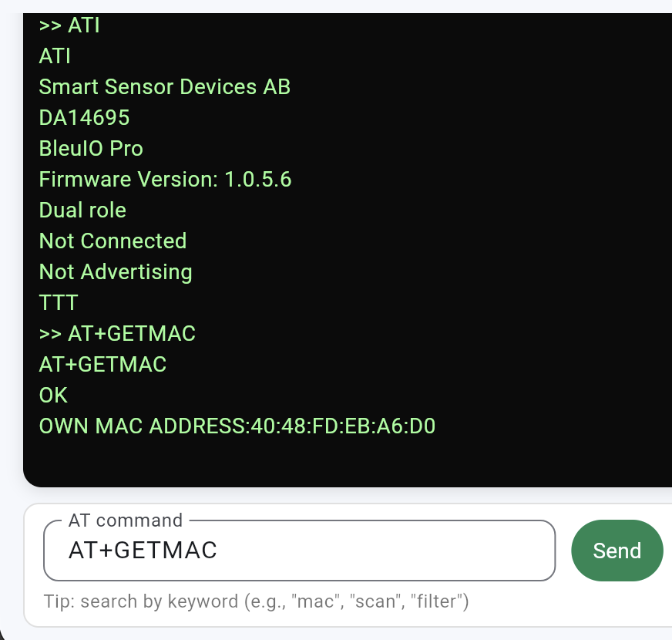Click blank terminal area below the output
Screen dimensions: 672x640
[347, 461]
